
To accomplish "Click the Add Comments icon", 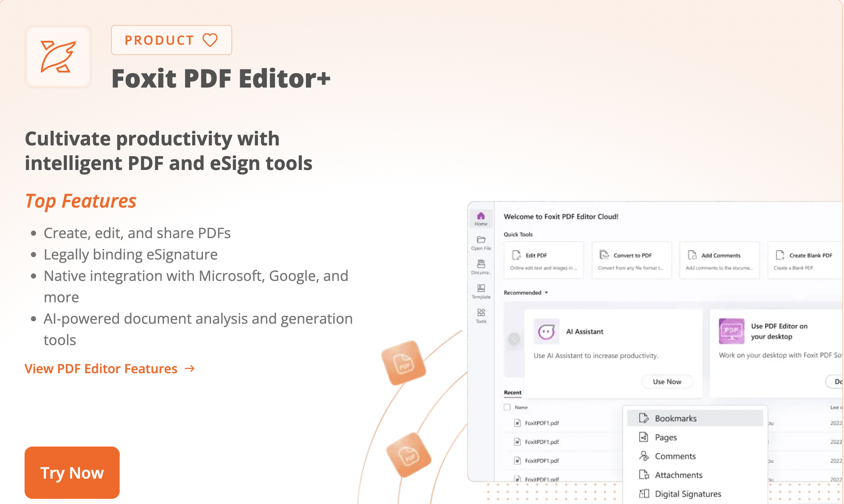I will coord(692,255).
